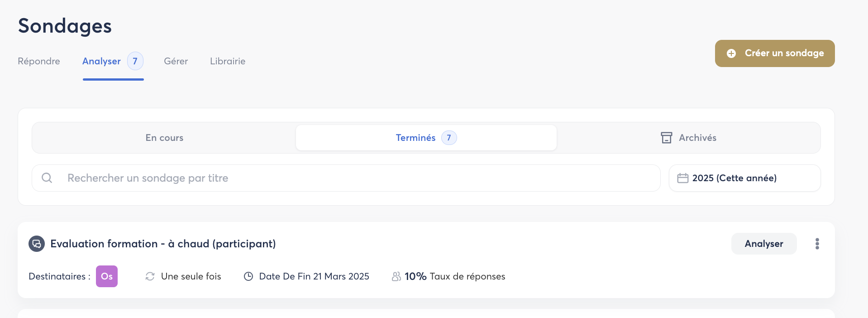
Task: Click the people icon beside response rate
Action: pos(396,276)
